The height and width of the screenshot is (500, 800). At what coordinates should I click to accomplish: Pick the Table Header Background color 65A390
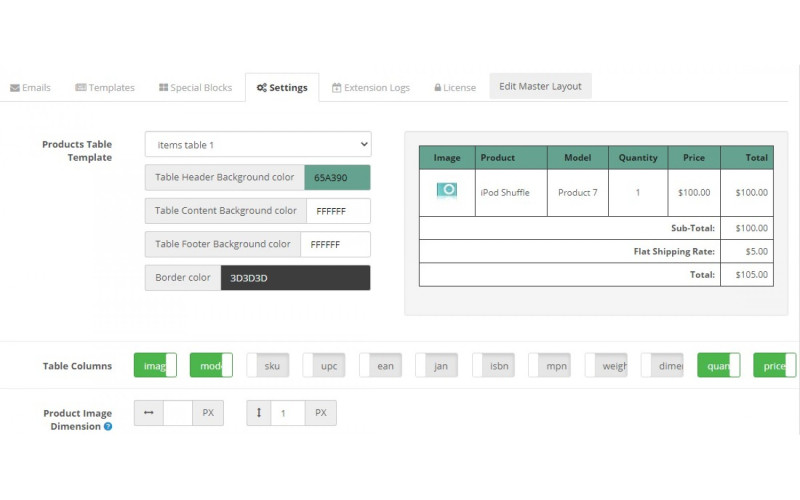337,178
